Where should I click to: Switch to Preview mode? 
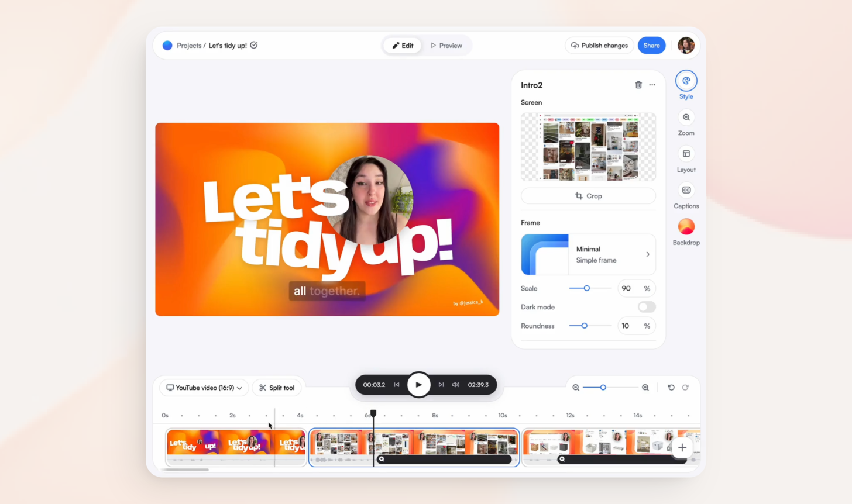[446, 46]
